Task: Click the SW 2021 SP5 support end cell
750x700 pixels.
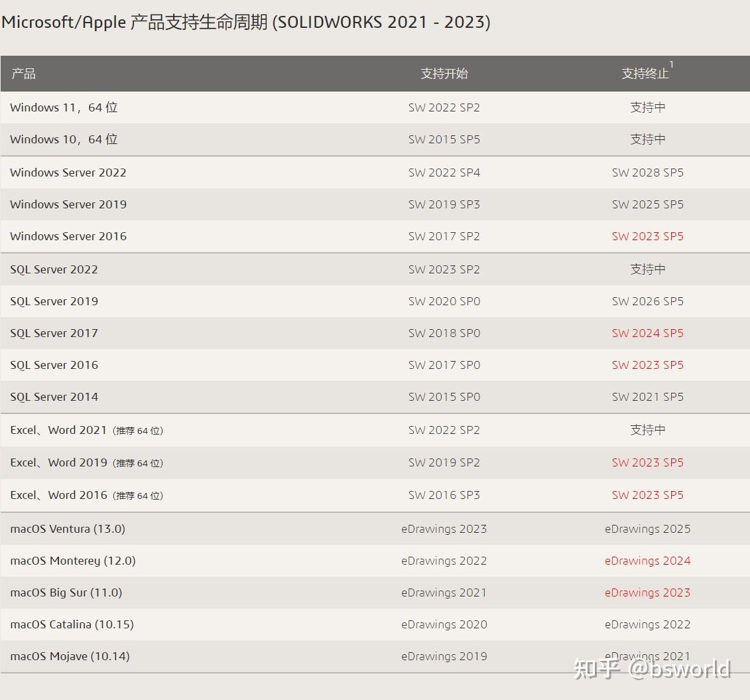Action: pyautogui.click(x=648, y=397)
